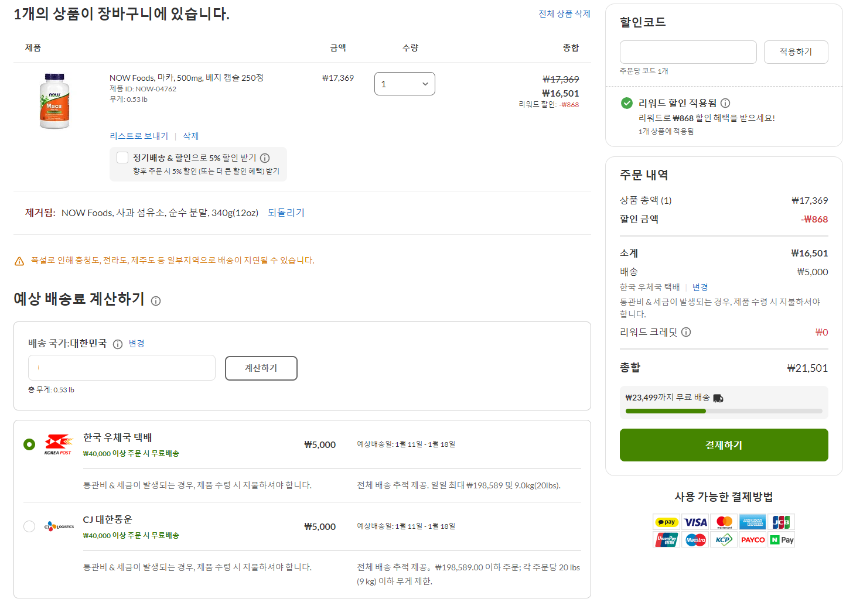
Task: Open the quantity dropdown for Maca
Action: pyautogui.click(x=405, y=84)
